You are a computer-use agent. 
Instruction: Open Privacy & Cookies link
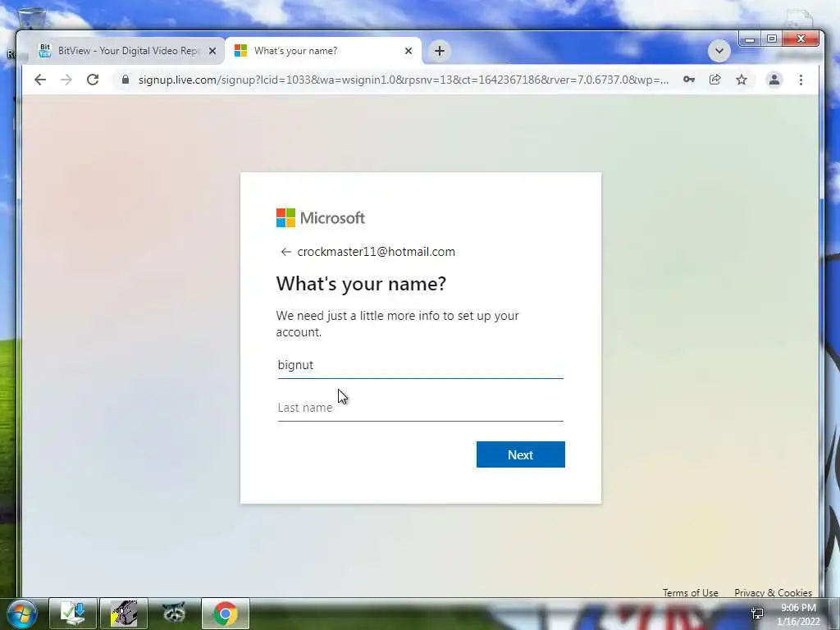(x=773, y=592)
